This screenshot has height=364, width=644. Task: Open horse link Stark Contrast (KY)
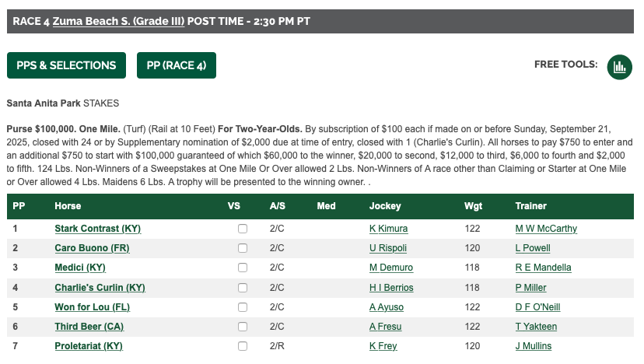(97, 229)
